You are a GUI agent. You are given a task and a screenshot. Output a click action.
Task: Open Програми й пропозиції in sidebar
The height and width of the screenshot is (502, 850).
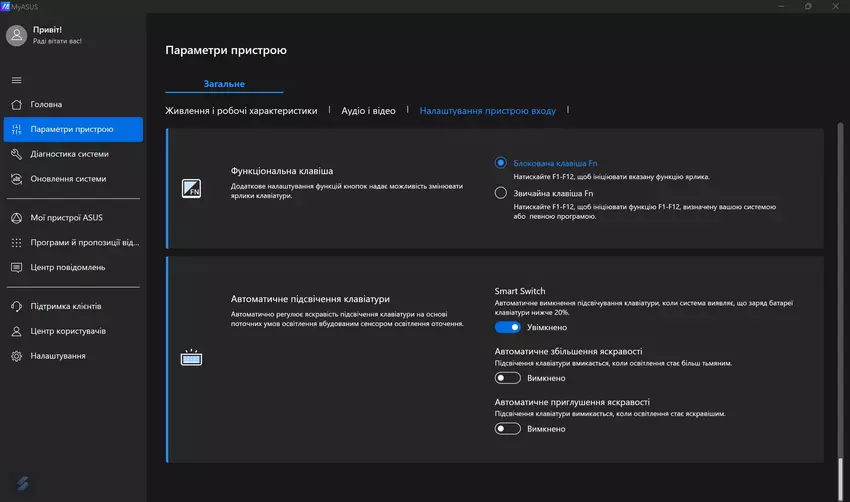pyautogui.click(x=84, y=242)
